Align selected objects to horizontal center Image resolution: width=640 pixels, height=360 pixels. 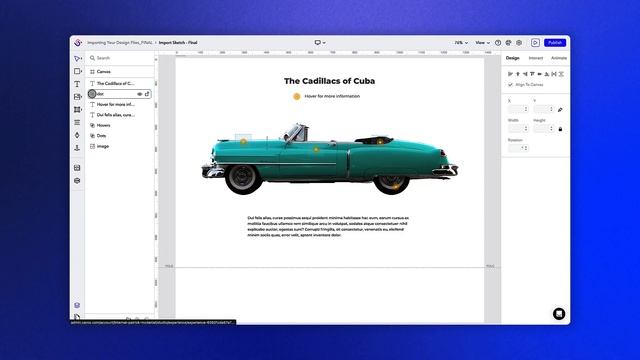point(518,74)
